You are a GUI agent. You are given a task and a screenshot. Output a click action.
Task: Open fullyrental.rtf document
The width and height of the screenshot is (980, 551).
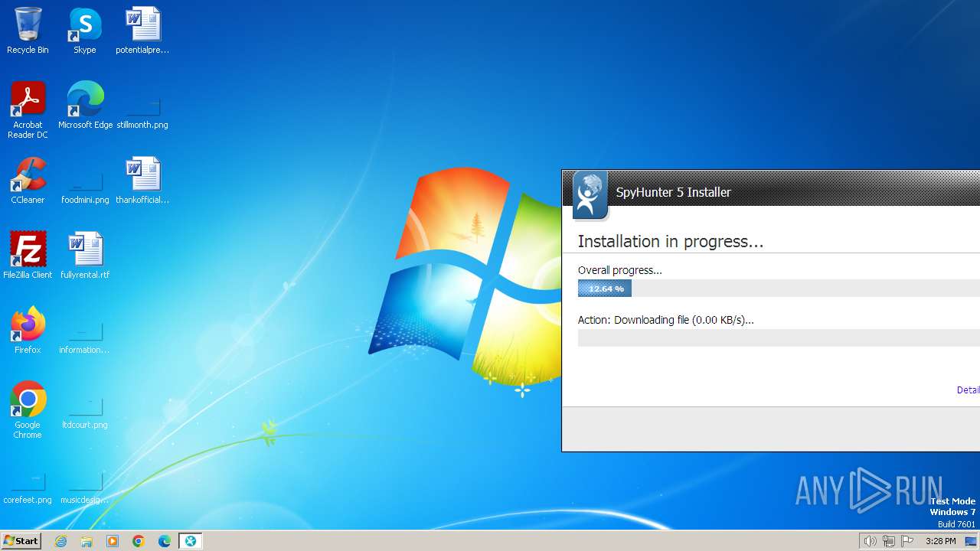click(85, 256)
